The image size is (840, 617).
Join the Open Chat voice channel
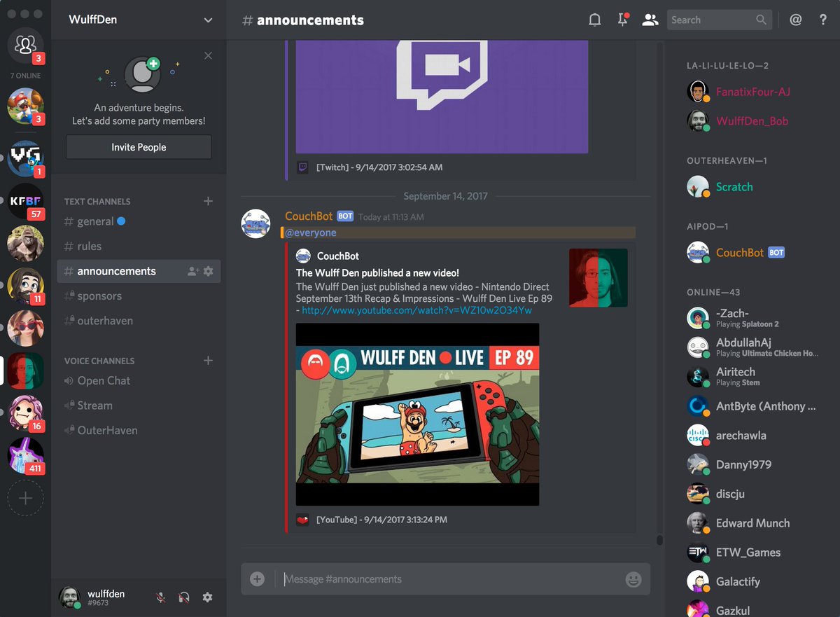click(x=139, y=380)
